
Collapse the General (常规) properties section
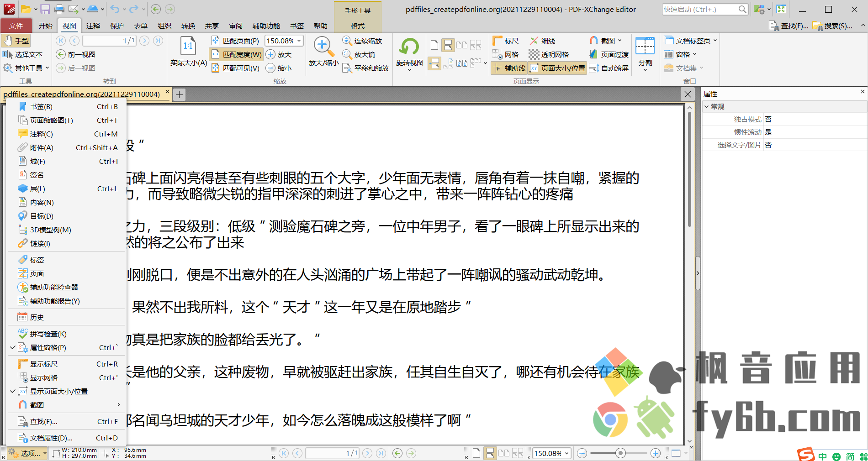coord(707,106)
